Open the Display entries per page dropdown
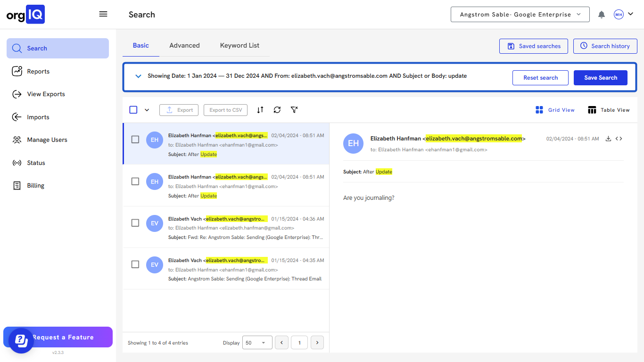Image resolution: width=644 pixels, height=362 pixels. point(257,343)
